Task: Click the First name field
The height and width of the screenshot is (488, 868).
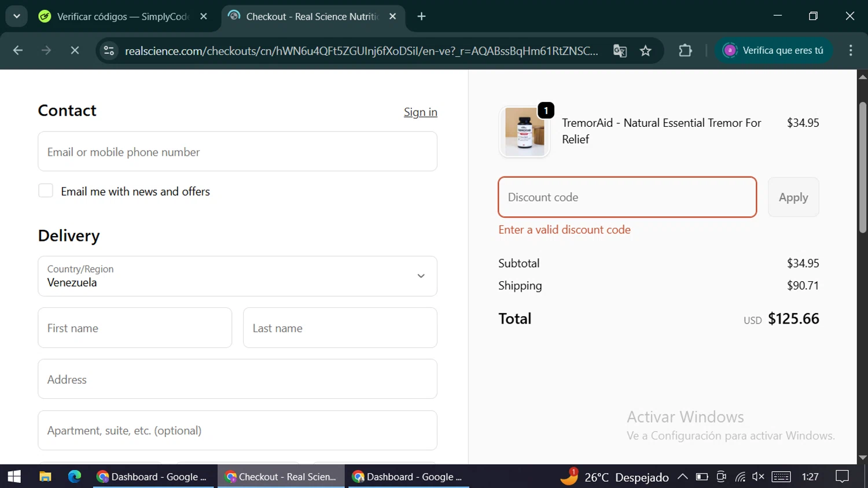Action: 135,328
